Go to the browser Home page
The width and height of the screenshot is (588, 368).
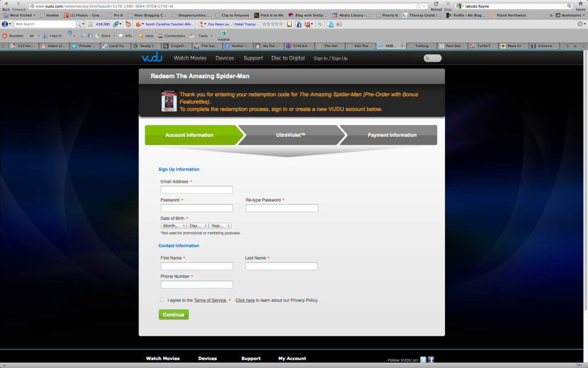(581, 4)
